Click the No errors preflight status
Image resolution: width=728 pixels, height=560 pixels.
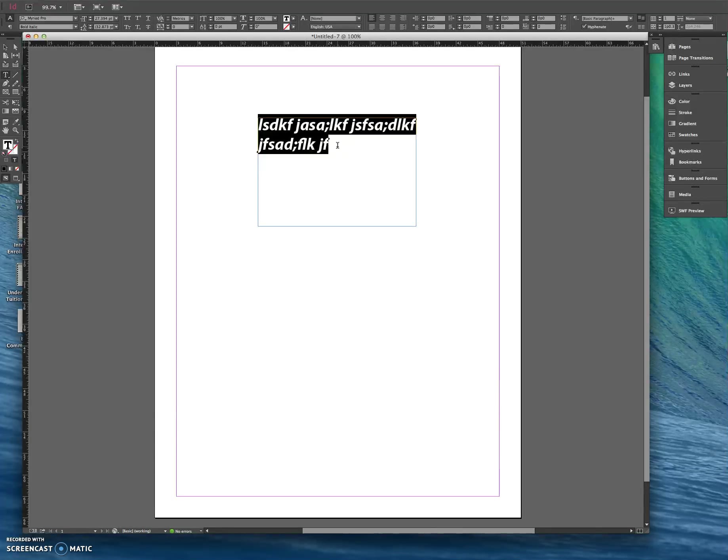[183, 531]
